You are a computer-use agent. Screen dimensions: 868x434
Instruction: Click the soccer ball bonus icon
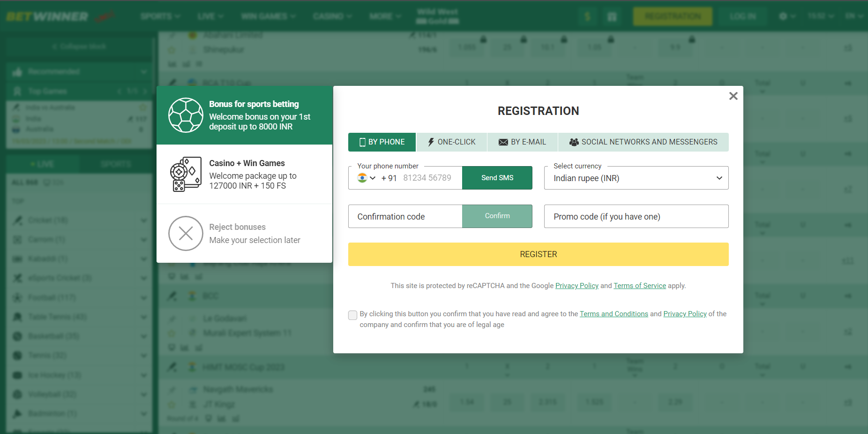(x=186, y=115)
